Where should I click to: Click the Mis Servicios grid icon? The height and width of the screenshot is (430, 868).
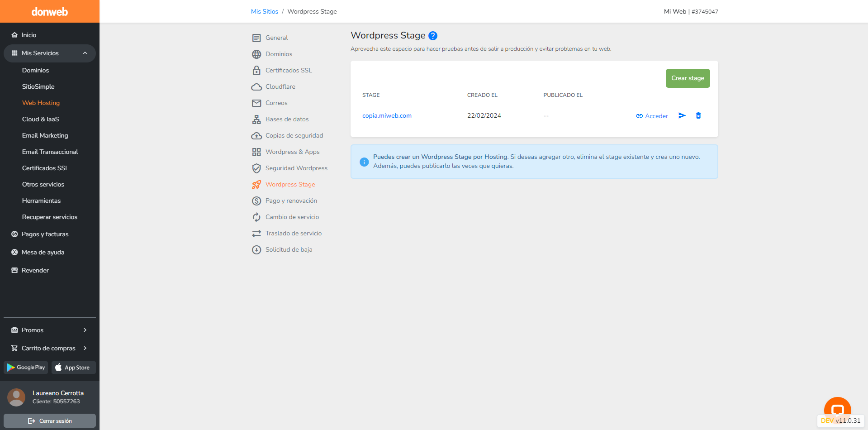pyautogui.click(x=14, y=53)
